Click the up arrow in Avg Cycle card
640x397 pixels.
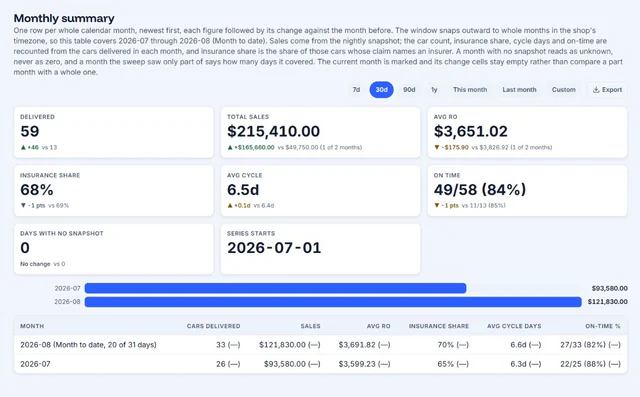point(230,206)
